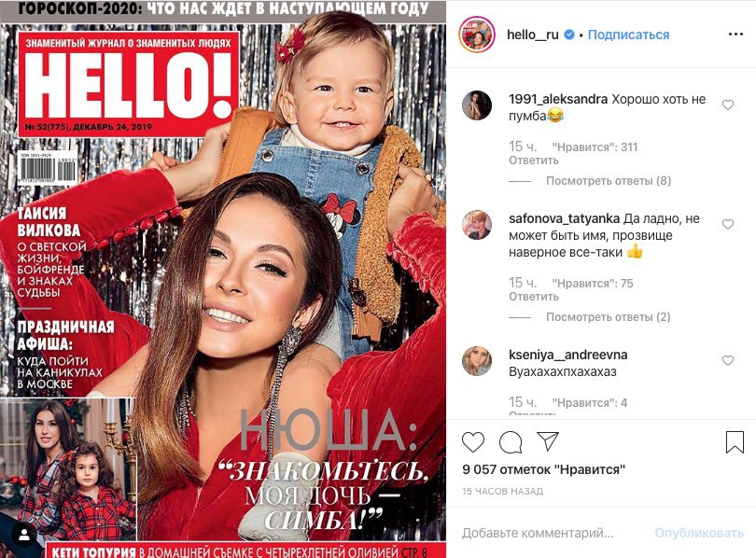Screen dimensions: 756x558
Task: Click Подписаться to follow hello_ru
Action: click(x=628, y=35)
